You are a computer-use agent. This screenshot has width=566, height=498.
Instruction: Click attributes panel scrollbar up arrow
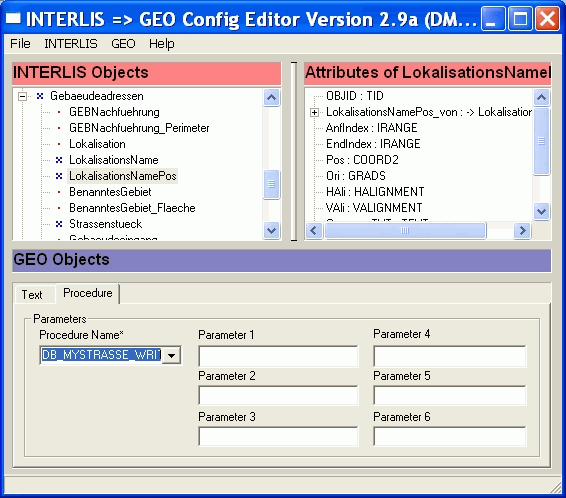coord(541,97)
